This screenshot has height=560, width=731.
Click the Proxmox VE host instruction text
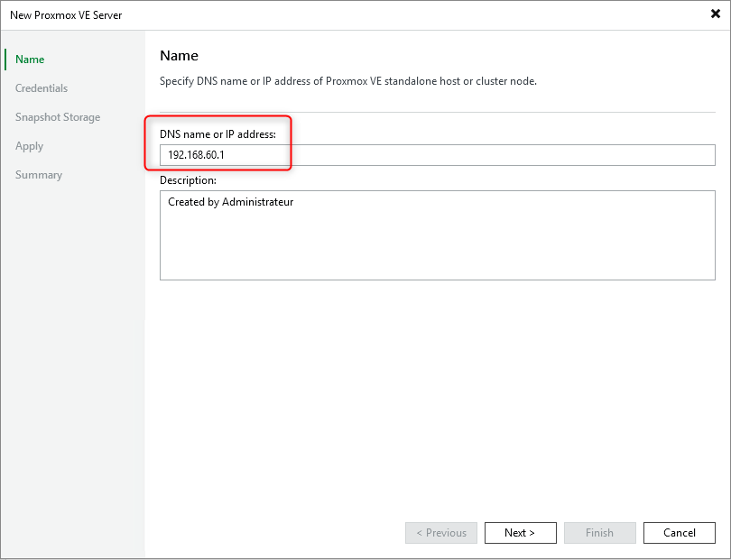(349, 80)
